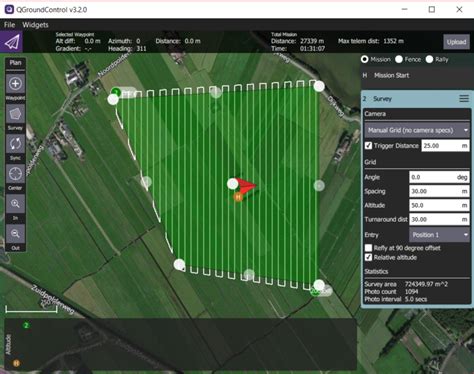This screenshot has width=474, height=374.
Task: Open the Manual Grid camera dropdown
Action: (x=417, y=130)
